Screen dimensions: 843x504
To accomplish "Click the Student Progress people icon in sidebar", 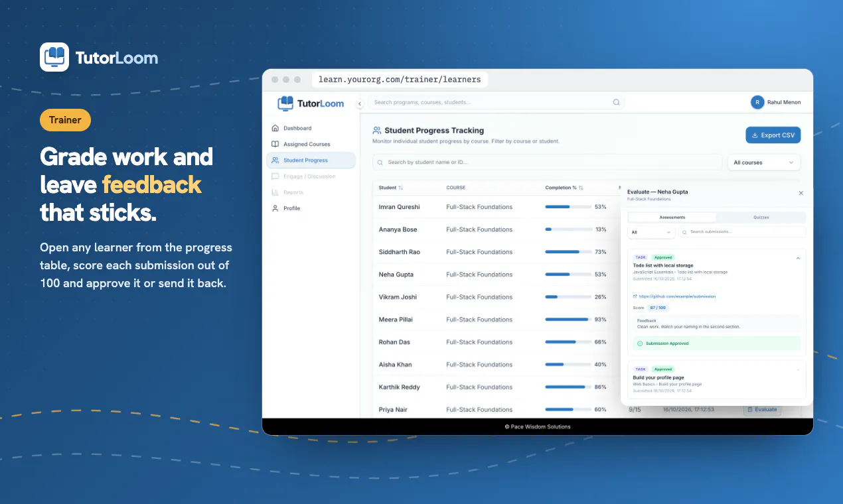I will [275, 160].
